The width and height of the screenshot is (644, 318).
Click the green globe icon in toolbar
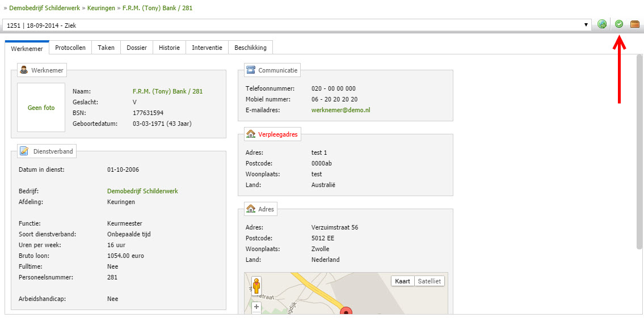[602, 24]
